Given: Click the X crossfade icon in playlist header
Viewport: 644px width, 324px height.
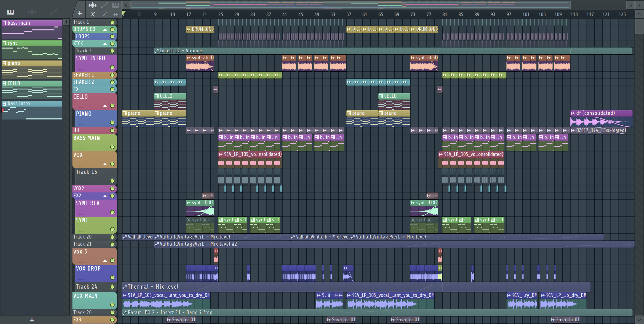Looking at the screenshot, I should click(x=93, y=14).
